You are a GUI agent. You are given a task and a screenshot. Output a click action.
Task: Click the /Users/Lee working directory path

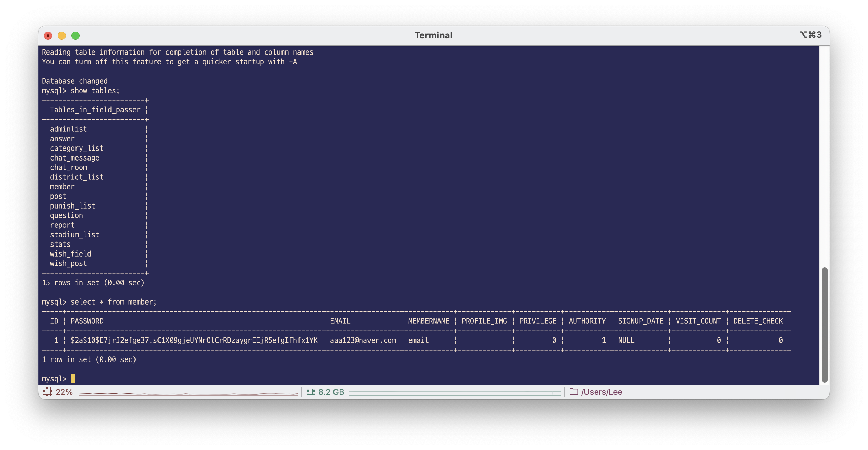pos(601,392)
